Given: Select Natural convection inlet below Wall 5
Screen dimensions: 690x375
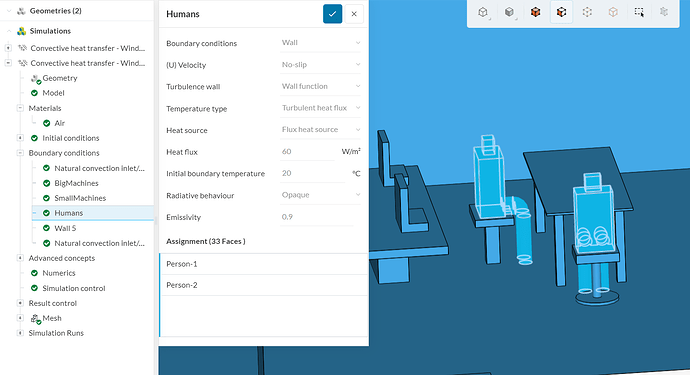Looking at the screenshot, I should point(99,243).
